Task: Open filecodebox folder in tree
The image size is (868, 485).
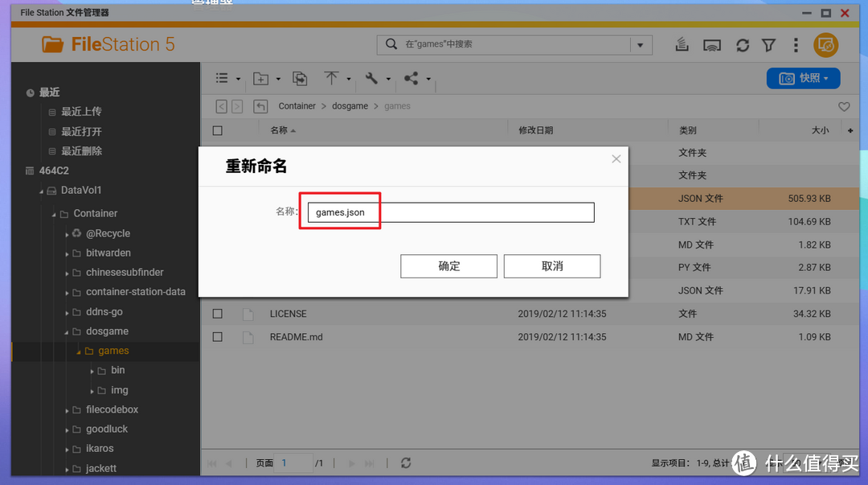Action: coord(112,409)
